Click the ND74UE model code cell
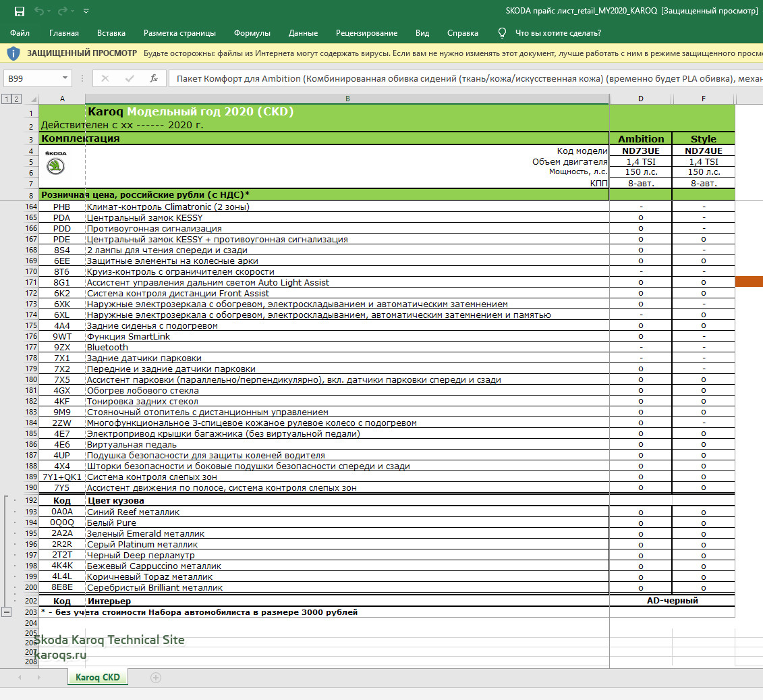 (704, 151)
